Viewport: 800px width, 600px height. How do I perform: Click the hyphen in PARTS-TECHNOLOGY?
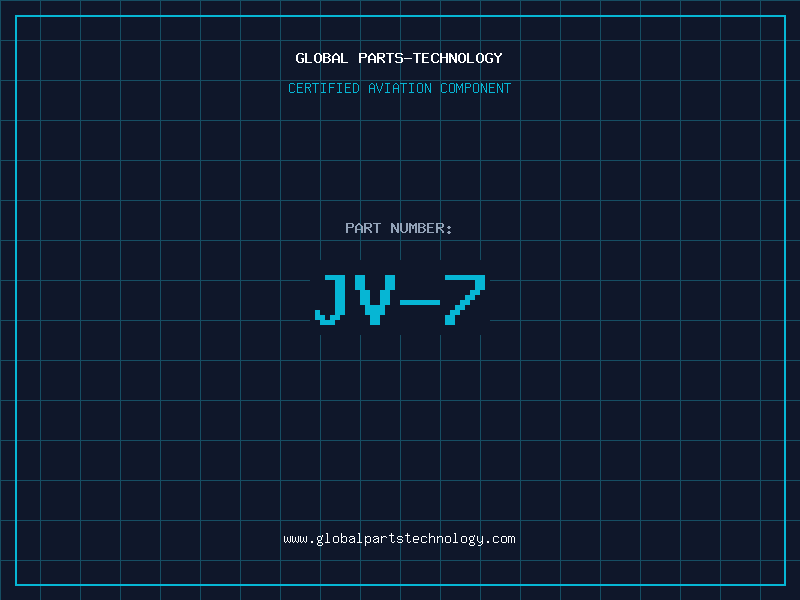[408, 59]
